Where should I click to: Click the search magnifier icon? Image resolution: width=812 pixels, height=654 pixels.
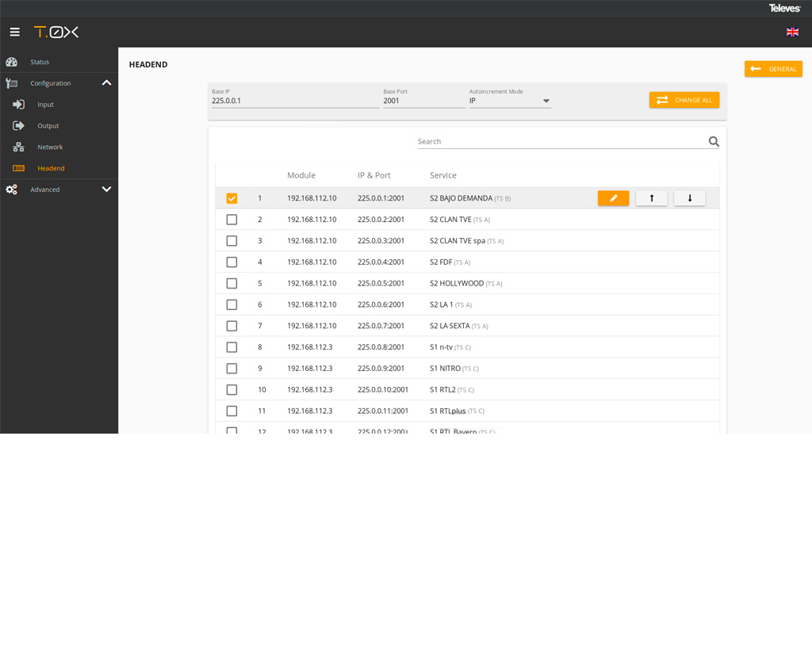point(714,141)
